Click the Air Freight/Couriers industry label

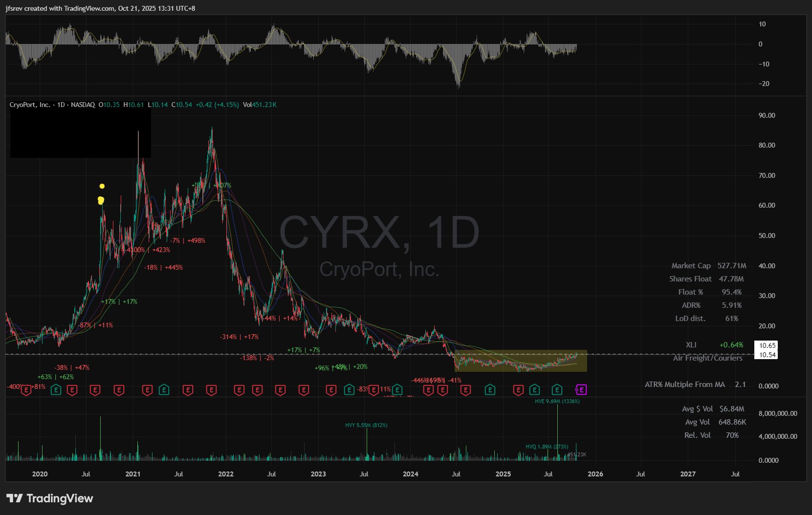click(707, 358)
